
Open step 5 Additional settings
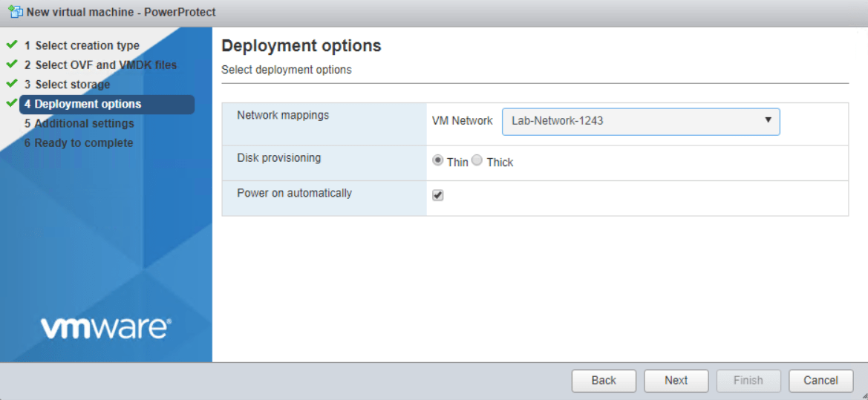coord(84,123)
